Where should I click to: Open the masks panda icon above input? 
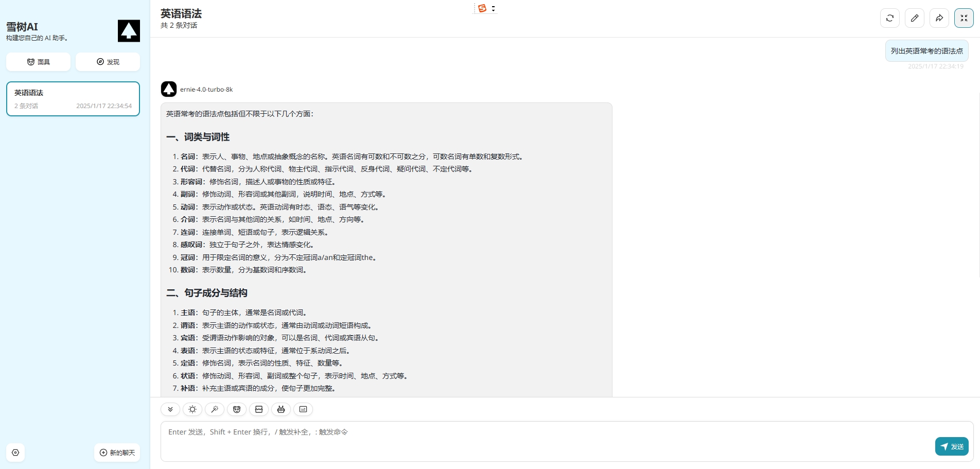click(237, 409)
